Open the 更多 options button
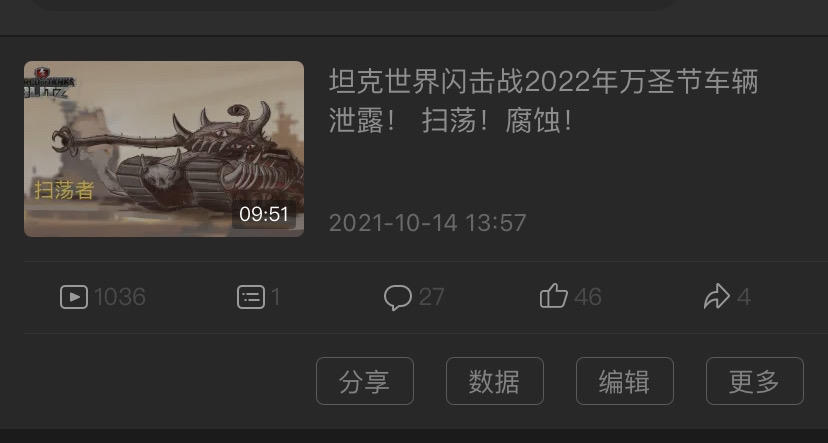828x443 pixels. [755, 381]
